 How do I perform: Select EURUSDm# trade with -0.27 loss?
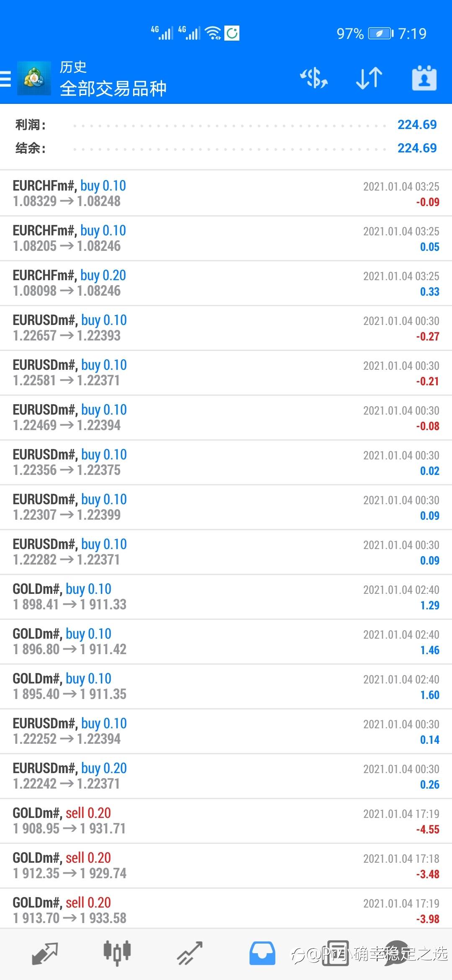tap(226, 328)
